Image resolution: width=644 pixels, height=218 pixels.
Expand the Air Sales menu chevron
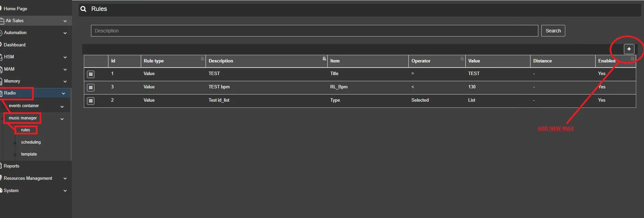tap(65, 21)
